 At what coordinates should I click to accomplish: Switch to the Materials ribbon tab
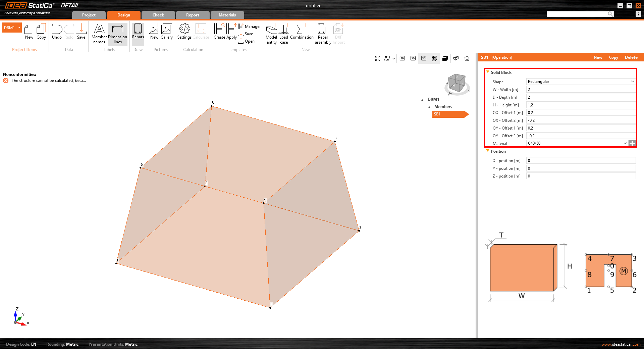(227, 15)
